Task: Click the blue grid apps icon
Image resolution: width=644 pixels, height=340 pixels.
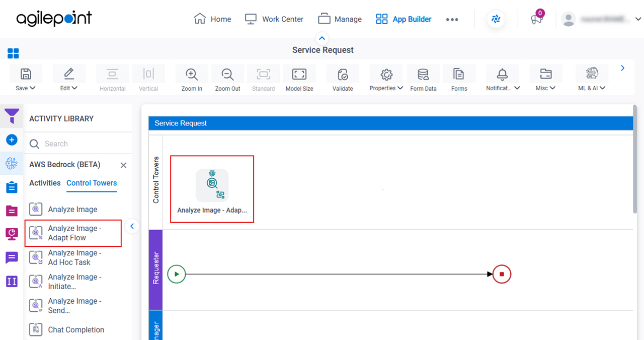Action: pos(13,53)
